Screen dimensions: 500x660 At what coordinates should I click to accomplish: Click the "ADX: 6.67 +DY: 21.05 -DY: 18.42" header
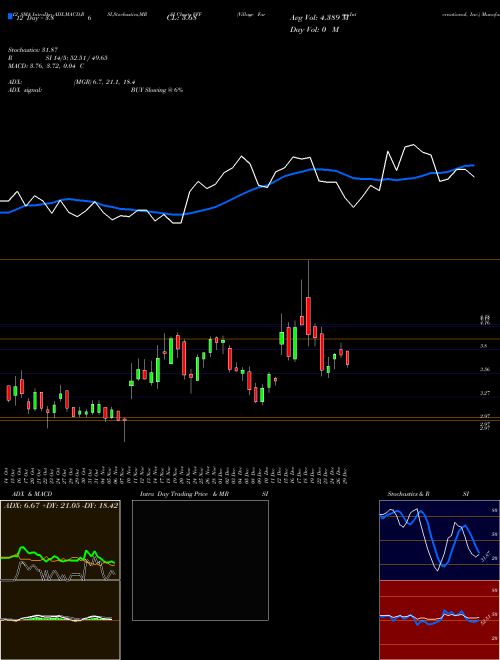[x=61, y=505]
